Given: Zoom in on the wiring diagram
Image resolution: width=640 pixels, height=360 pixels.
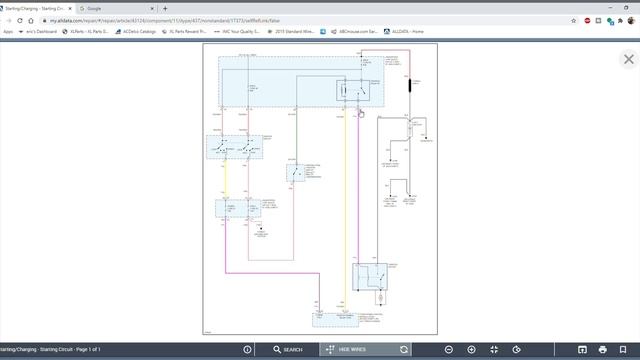Looking at the screenshot, I should [471, 349].
